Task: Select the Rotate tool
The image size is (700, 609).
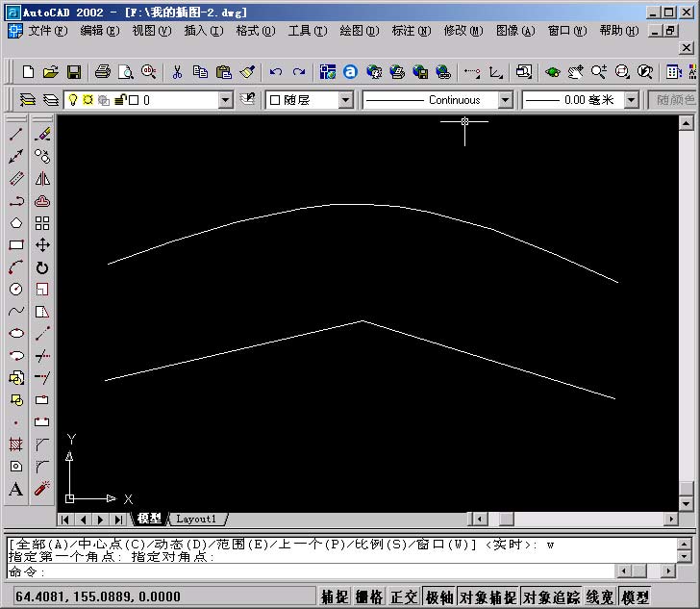Action: click(42, 267)
